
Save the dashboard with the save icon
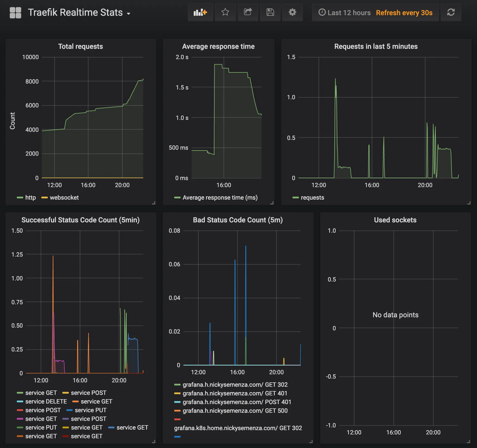pyautogui.click(x=270, y=12)
